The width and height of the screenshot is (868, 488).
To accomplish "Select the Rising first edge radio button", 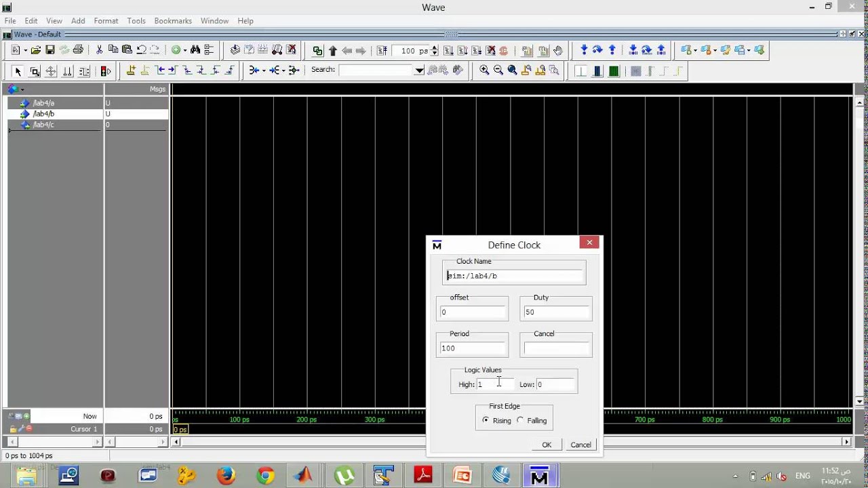I will click(486, 420).
